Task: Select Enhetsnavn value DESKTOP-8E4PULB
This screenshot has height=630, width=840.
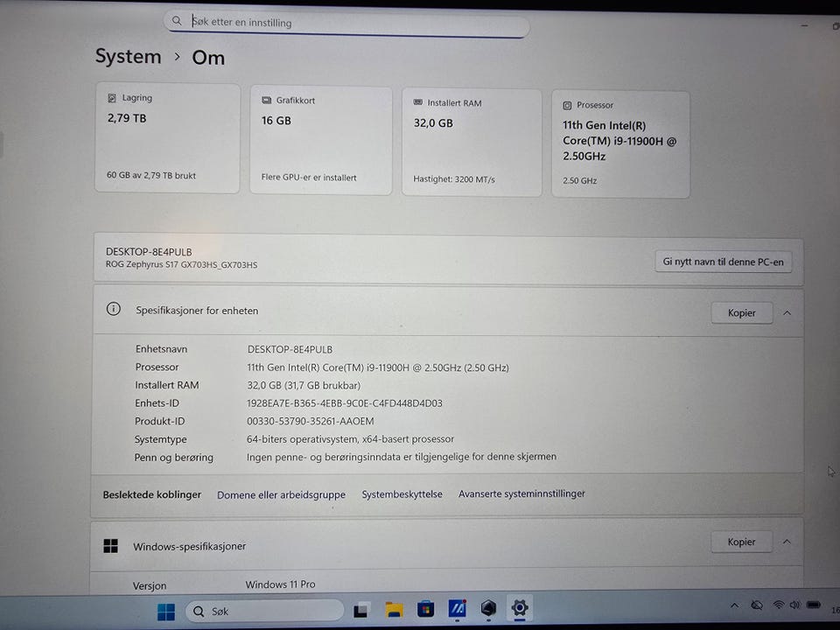Action: (290, 349)
